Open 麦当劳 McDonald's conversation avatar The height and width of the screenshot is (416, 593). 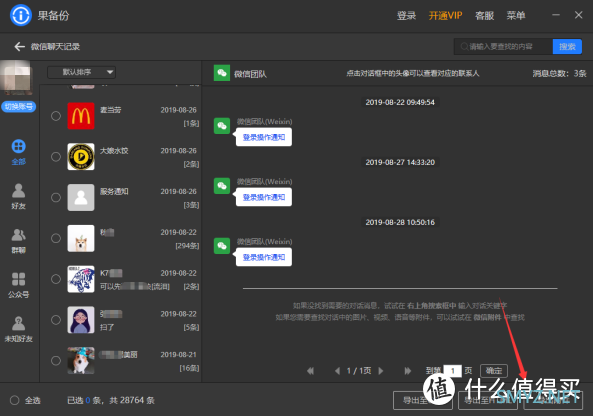(81, 116)
